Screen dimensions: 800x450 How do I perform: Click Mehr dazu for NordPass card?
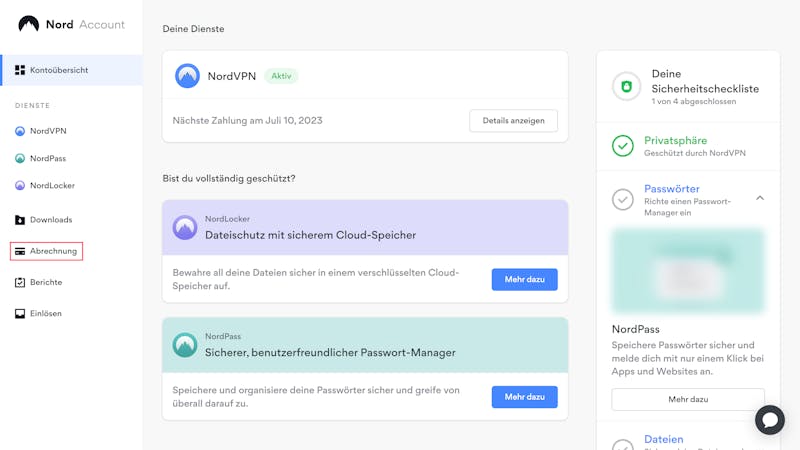pyautogui.click(x=524, y=397)
